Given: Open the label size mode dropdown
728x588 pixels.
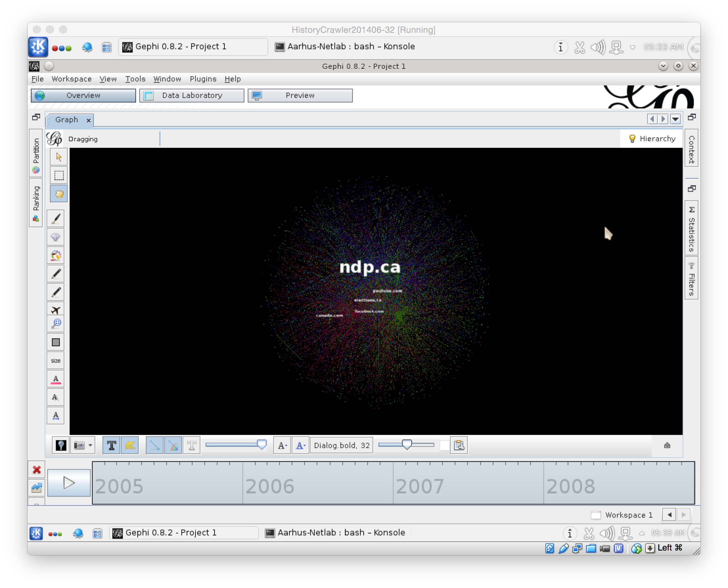Looking at the screenshot, I should [x=282, y=445].
